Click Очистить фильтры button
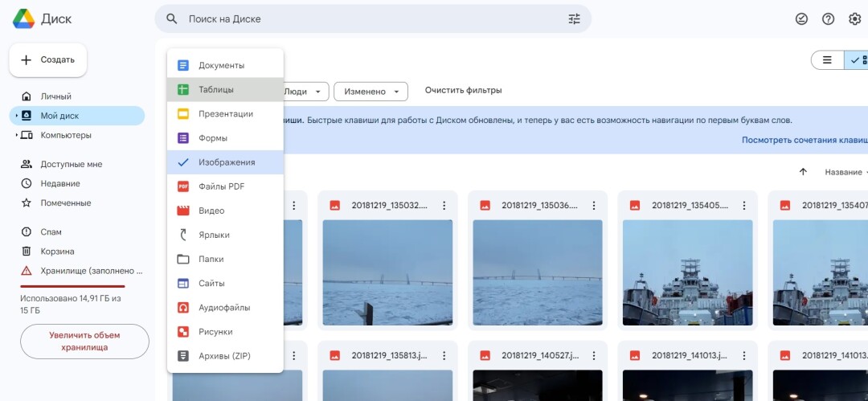Image resolution: width=868 pixels, height=401 pixels. [463, 91]
